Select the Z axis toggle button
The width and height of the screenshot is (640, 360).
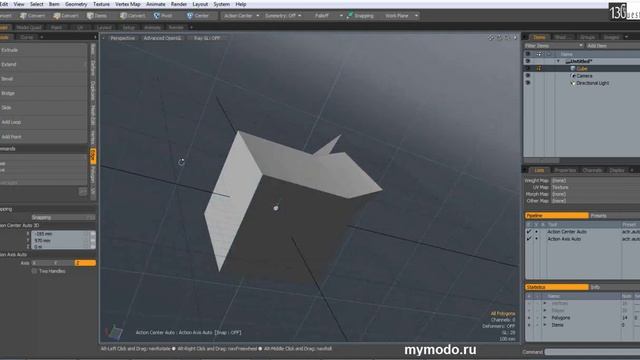(x=85, y=263)
